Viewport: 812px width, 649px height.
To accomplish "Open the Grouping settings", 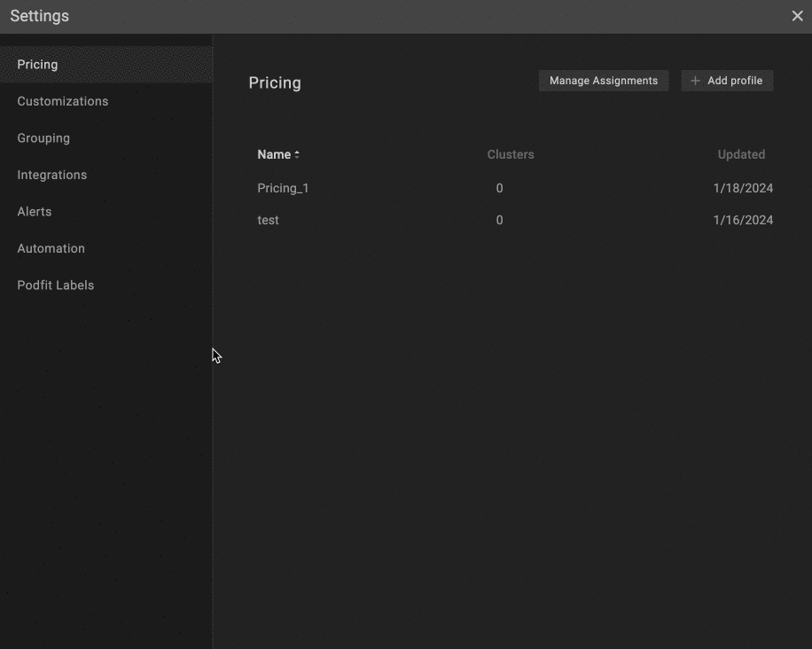I will 43,138.
